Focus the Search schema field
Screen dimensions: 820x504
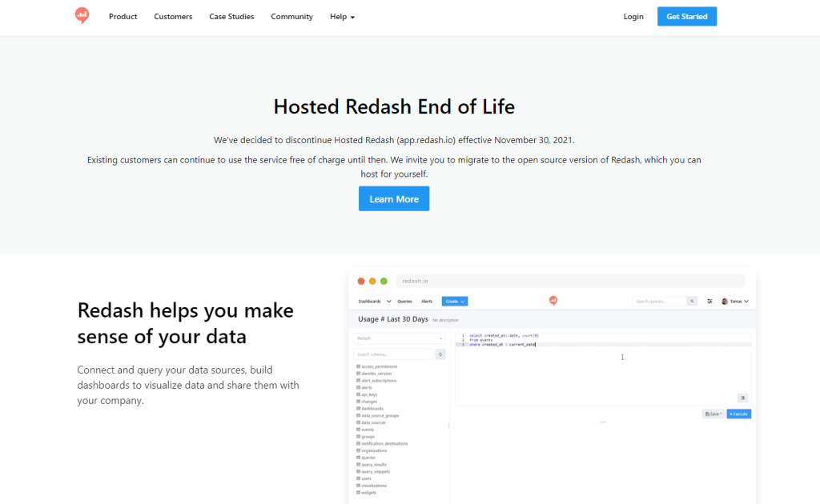[394, 354]
